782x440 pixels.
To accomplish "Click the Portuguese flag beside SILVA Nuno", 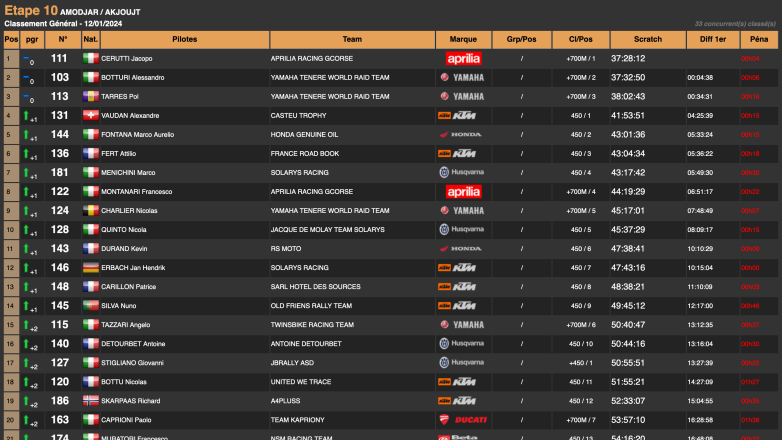I will [91, 305].
